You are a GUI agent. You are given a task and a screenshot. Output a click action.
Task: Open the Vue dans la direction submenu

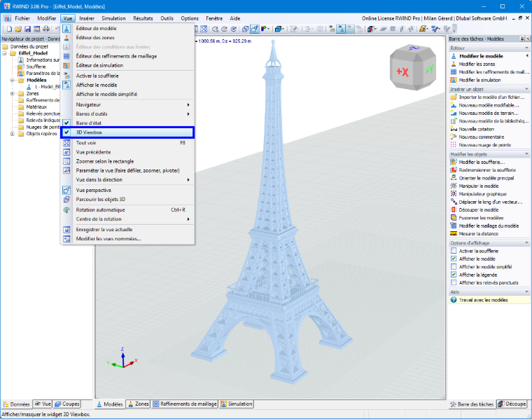pos(127,179)
